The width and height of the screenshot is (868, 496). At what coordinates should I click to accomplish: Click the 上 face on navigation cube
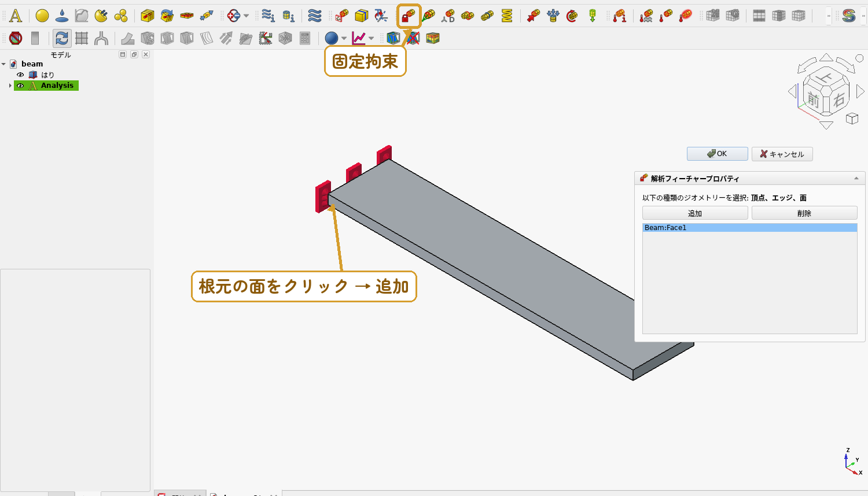coord(825,77)
